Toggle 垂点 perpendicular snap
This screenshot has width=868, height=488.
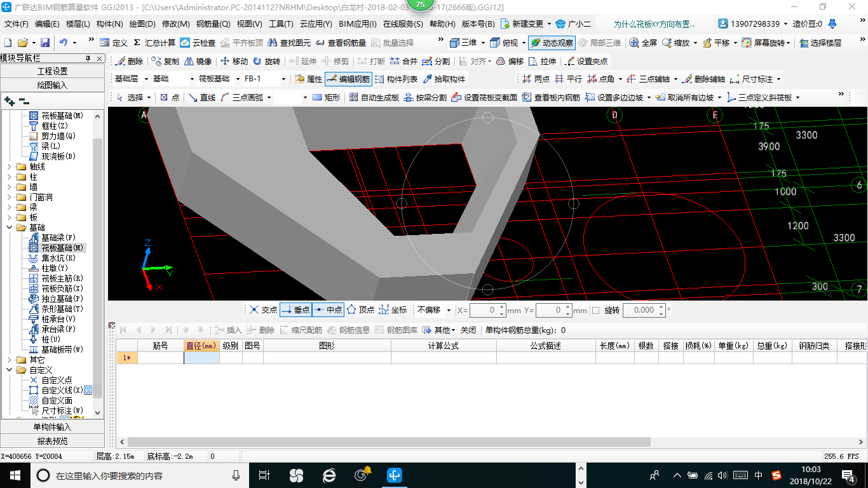(x=295, y=310)
